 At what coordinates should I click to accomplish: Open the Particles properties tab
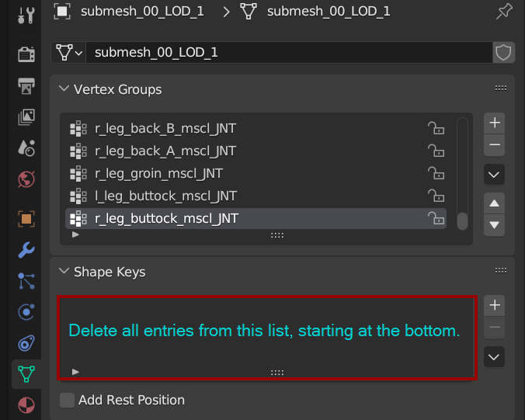click(26, 281)
